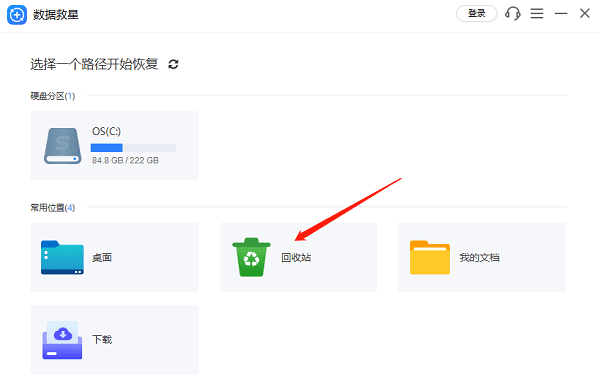Click the 硬盘分区(1) section header

pos(53,96)
